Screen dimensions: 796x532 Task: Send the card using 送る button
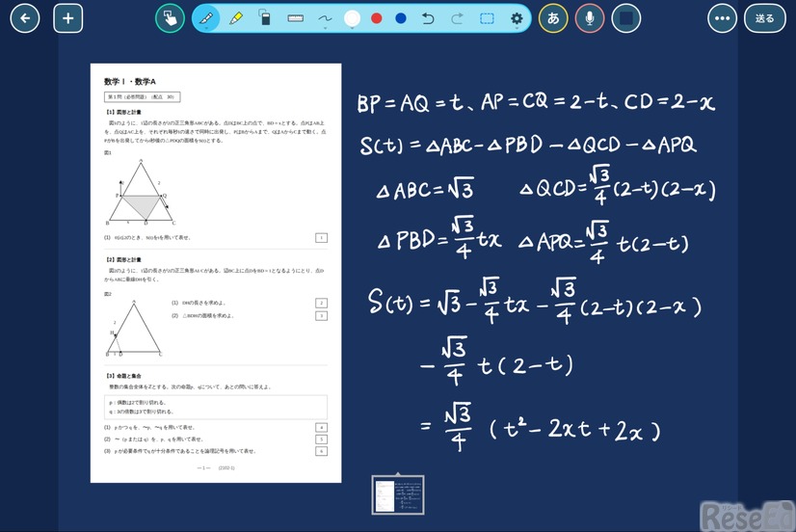click(764, 18)
